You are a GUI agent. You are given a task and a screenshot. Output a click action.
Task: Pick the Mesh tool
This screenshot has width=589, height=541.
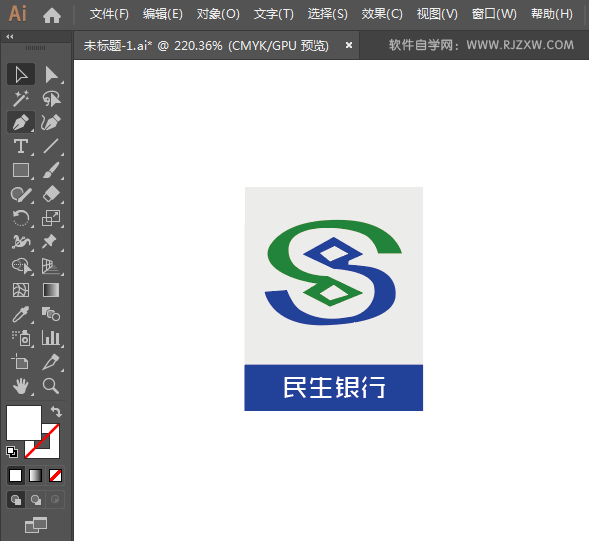tap(21, 290)
